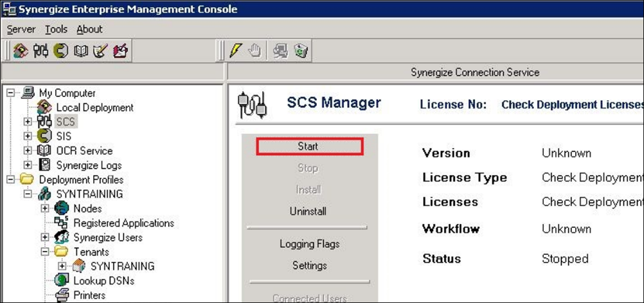This screenshot has width=644, height=303.
Task: Collapse the SYNTRAINING deployment node
Action: tap(28, 194)
